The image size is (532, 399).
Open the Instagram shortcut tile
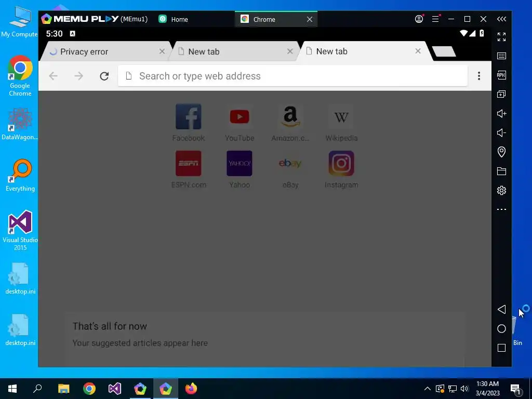click(x=341, y=170)
